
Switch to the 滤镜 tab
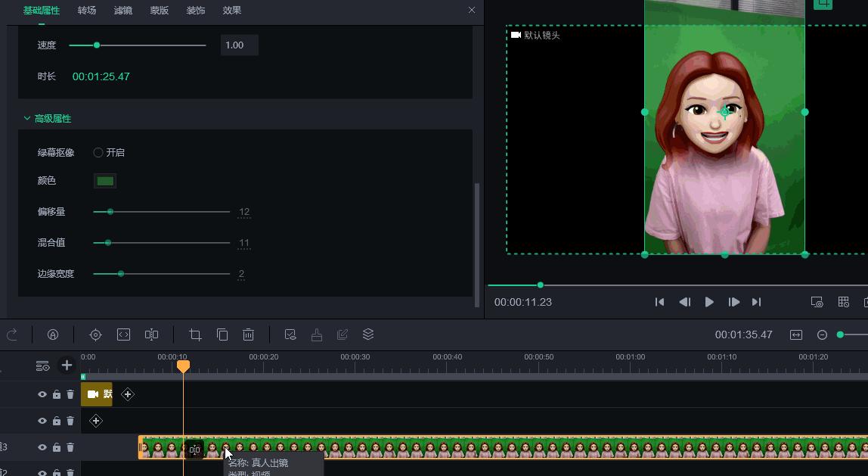click(x=122, y=11)
